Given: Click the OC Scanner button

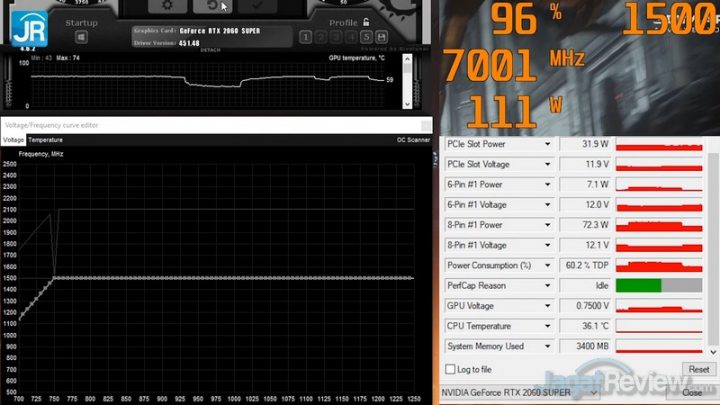Looking at the screenshot, I should point(413,140).
